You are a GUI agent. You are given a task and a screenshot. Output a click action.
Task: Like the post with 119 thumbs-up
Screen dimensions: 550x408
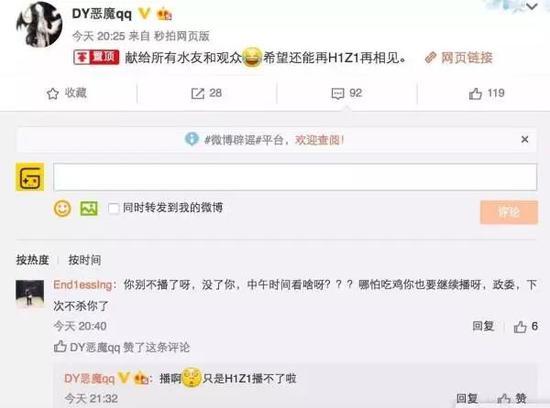tap(475, 94)
